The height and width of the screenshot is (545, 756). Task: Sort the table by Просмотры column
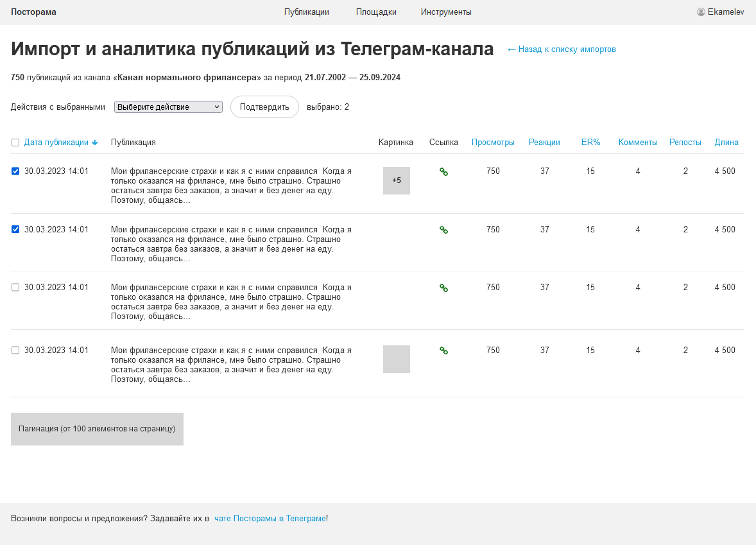(x=493, y=143)
